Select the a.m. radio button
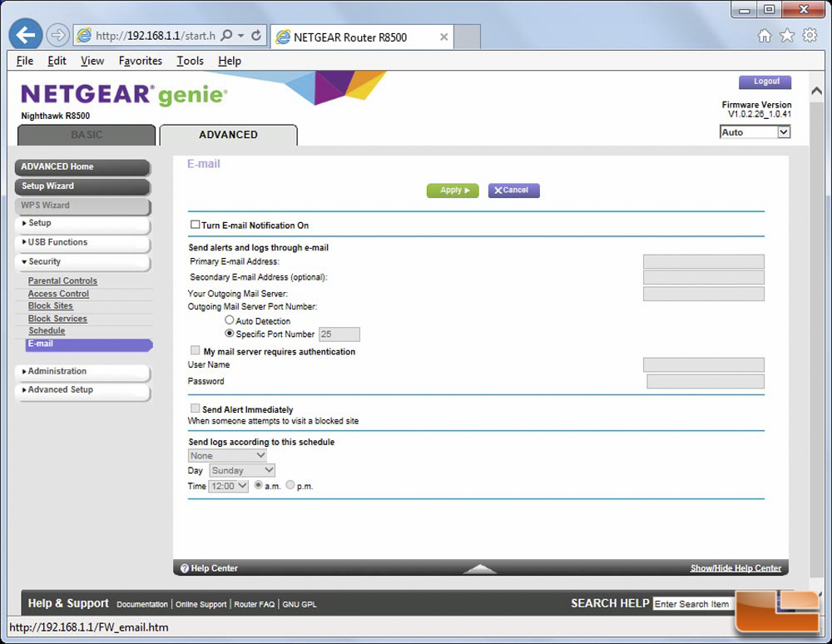Screen dimensions: 832x644 (x=259, y=485)
